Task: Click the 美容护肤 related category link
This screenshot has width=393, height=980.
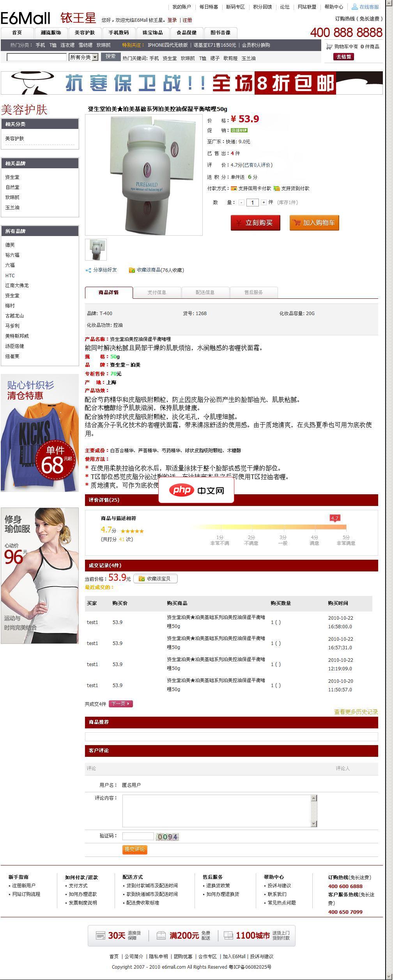Action: pyautogui.click(x=14, y=139)
